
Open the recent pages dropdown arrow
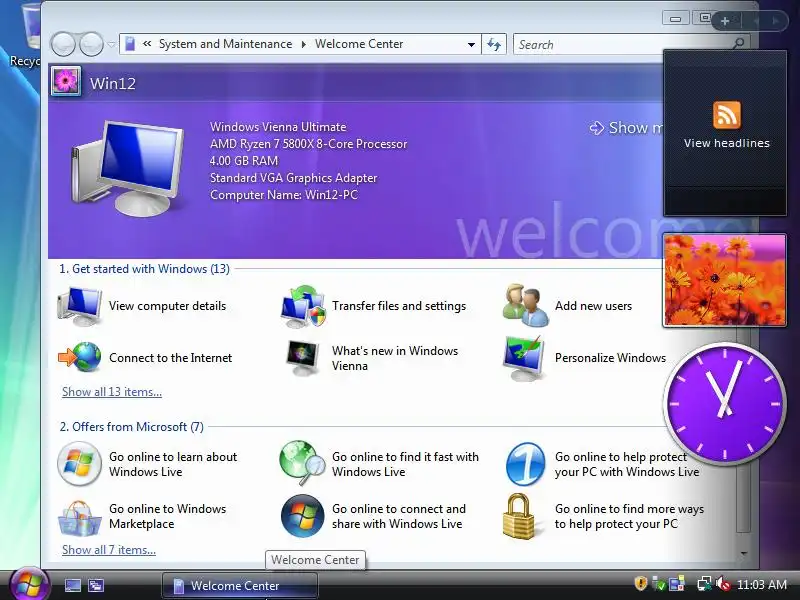[x=112, y=44]
